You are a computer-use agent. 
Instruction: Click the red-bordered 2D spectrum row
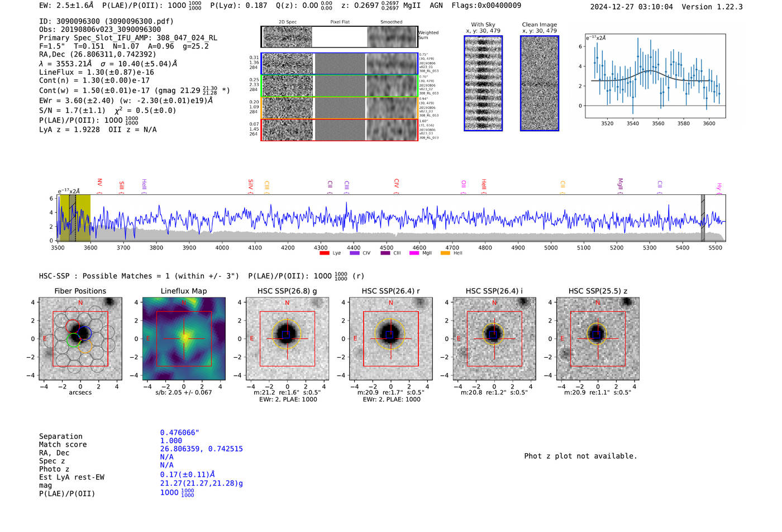click(340, 130)
